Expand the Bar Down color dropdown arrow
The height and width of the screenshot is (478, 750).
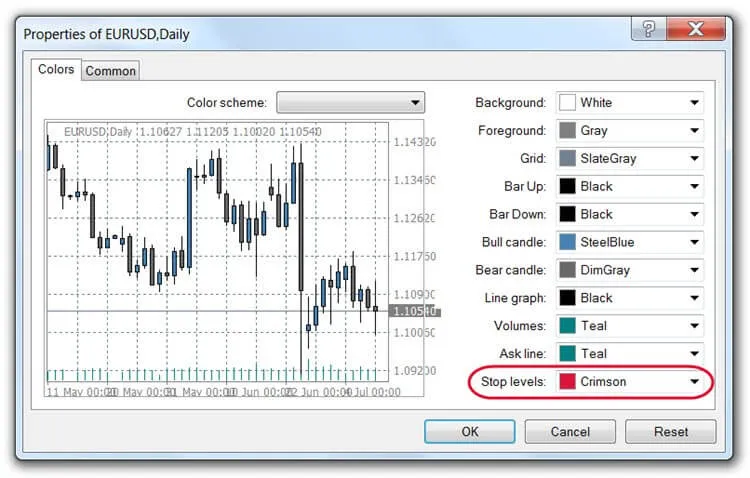[x=694, y=214]
